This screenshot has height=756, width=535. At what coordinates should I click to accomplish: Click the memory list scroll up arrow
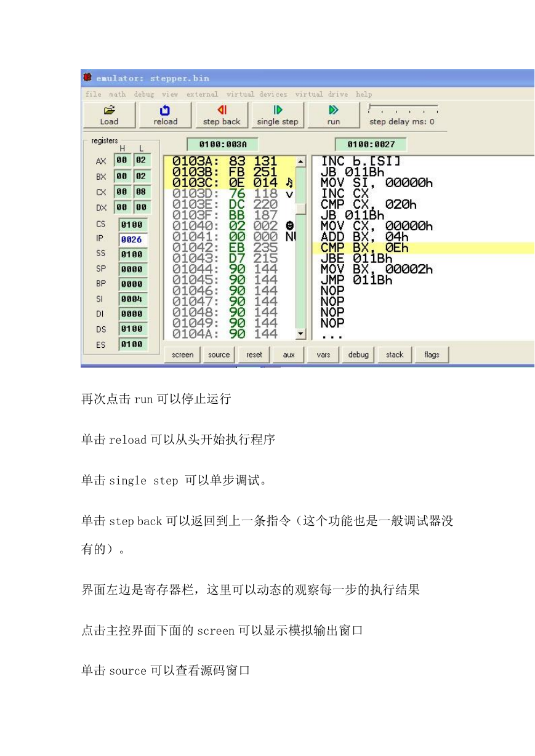(300, 162)
